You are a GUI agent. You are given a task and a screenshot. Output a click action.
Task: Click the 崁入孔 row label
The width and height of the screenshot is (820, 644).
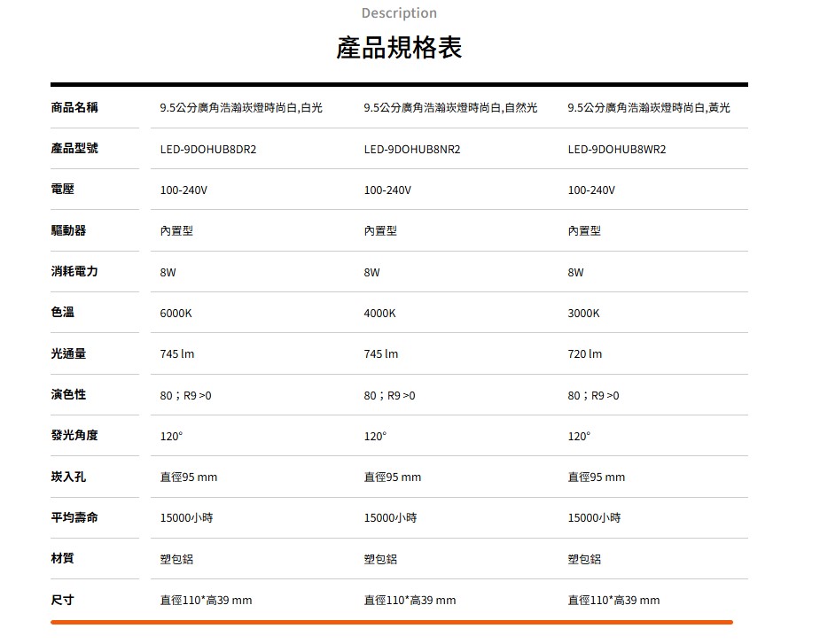[x=68, y=477]
